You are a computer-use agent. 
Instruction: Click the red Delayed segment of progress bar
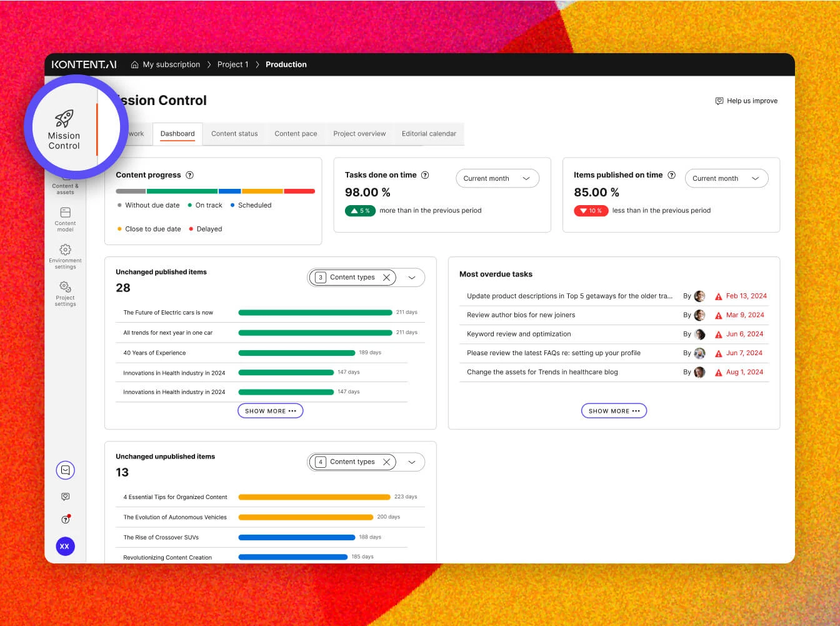pos(299,191)
